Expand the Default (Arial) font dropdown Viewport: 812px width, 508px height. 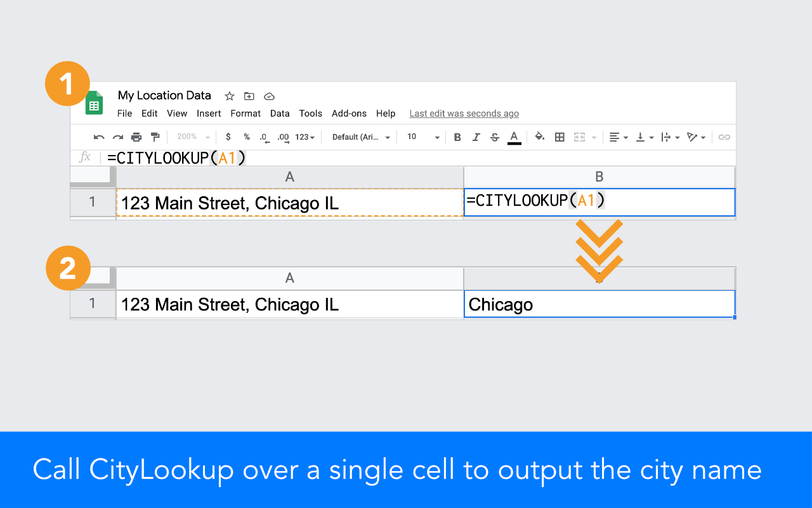(360, 137)
